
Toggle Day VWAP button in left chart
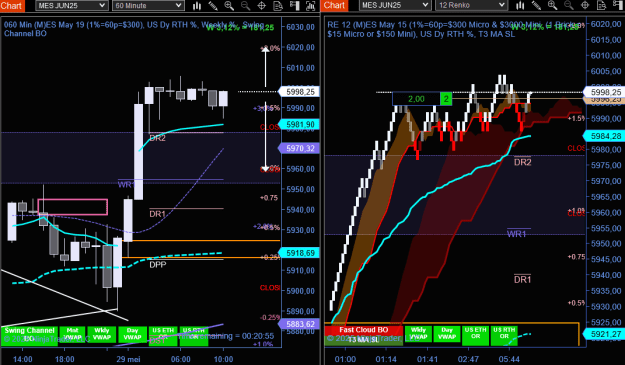click(132, 335)
